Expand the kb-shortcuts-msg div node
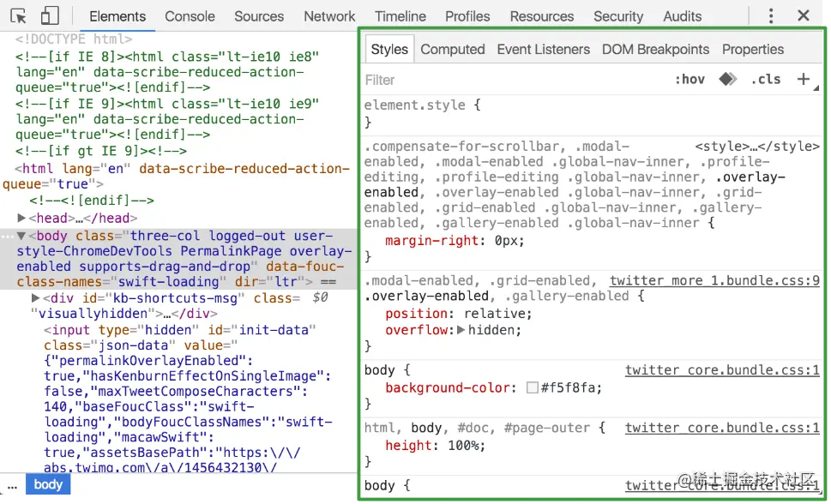Viewport: 831px width, 504px height. (x=35, y=297)
